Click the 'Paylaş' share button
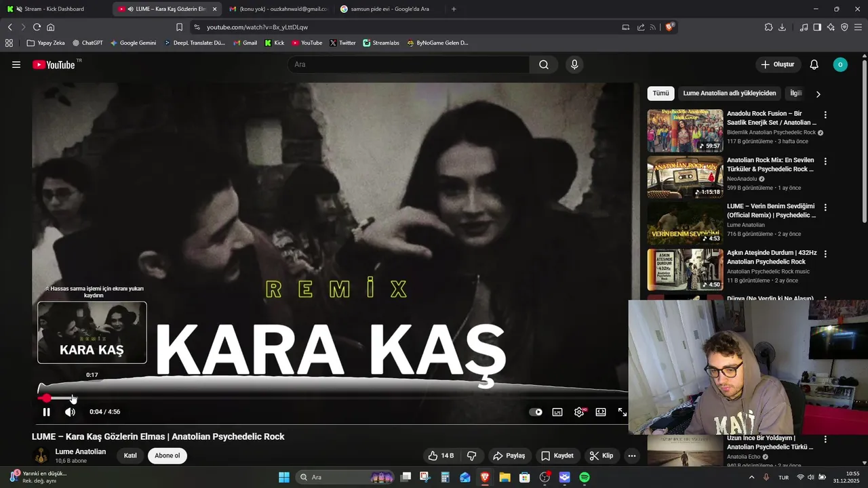Image resolution: width=868 pixels, height=488 pixels. coord(509,455)
